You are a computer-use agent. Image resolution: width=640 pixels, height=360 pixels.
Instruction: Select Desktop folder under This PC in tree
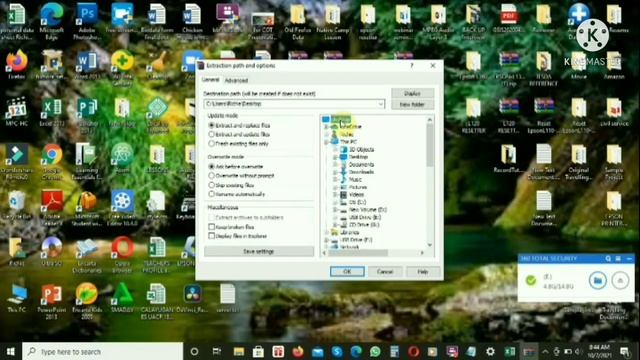pyautogui.click(x=358, y=157)
